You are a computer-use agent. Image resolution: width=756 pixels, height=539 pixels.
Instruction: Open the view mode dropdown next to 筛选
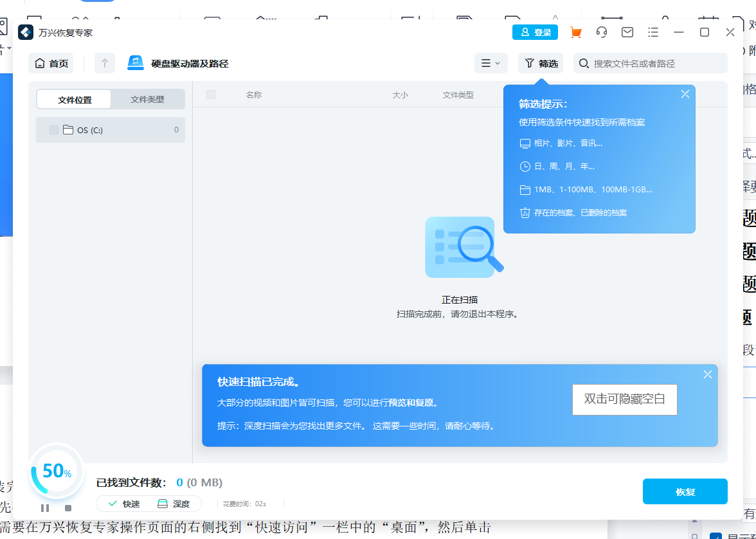(491, 63)
